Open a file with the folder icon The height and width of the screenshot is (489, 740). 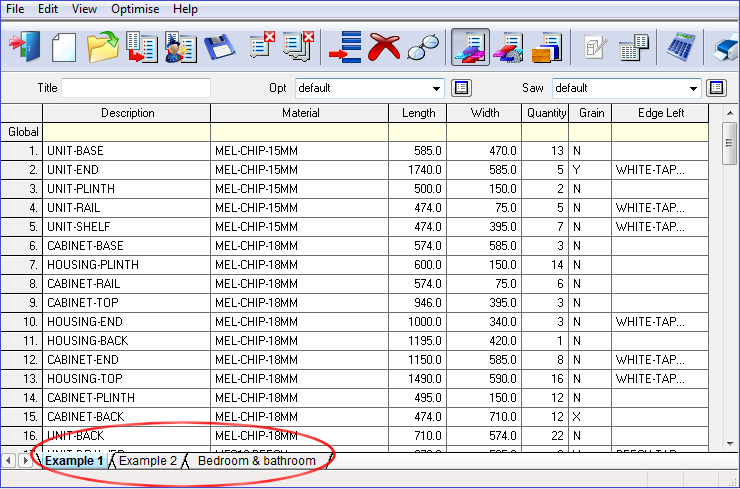(102, 47)
